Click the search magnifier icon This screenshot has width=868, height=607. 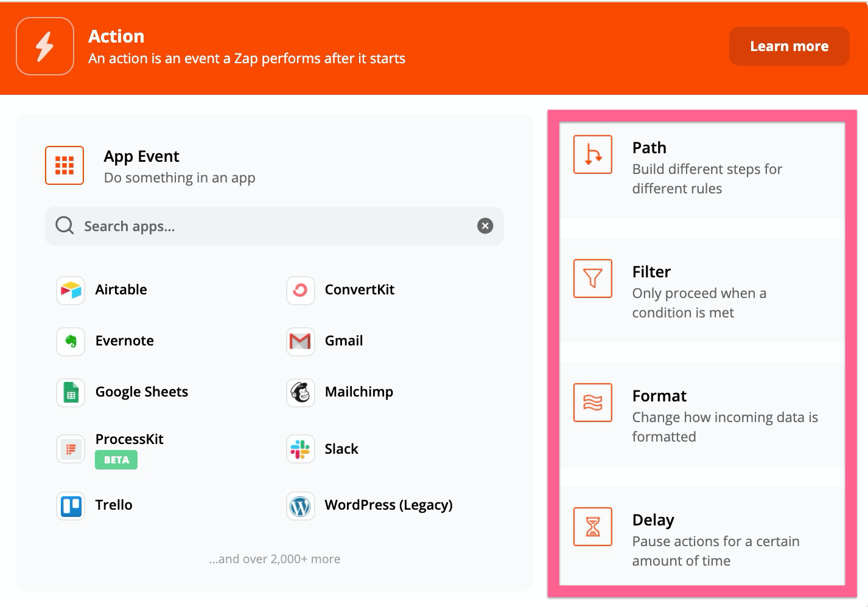[x=65, y=226]
